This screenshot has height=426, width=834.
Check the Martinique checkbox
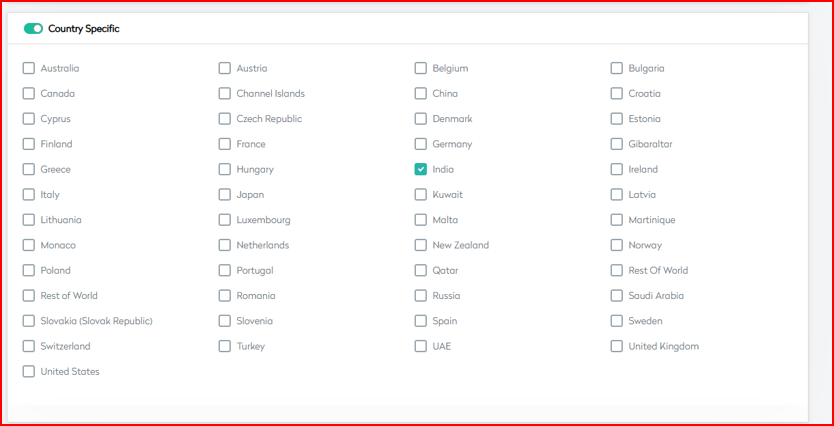pos(617,220)
